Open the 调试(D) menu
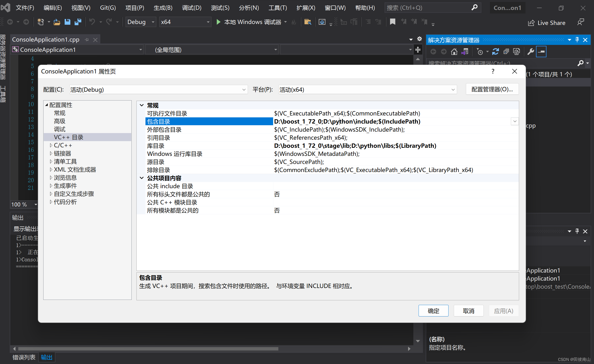Image resolution: width=594 pixels, height=364 pixels. (192, 8)
